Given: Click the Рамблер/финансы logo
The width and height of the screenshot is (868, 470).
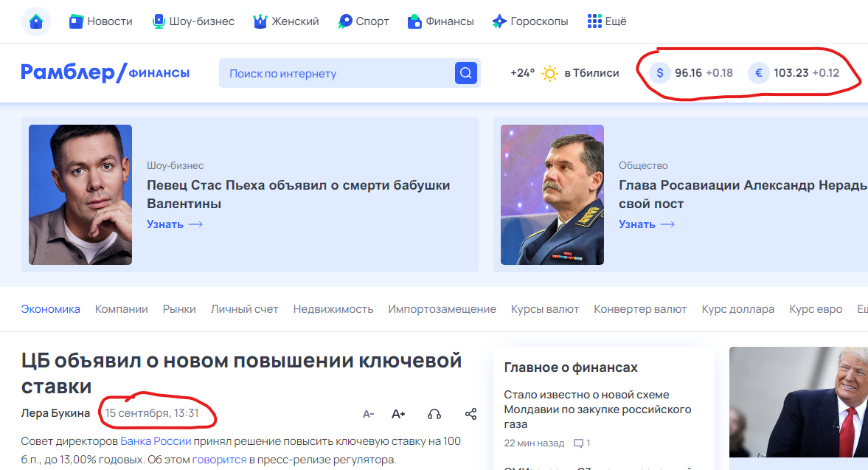Looking at the screenshot, I should coord(105,72).
